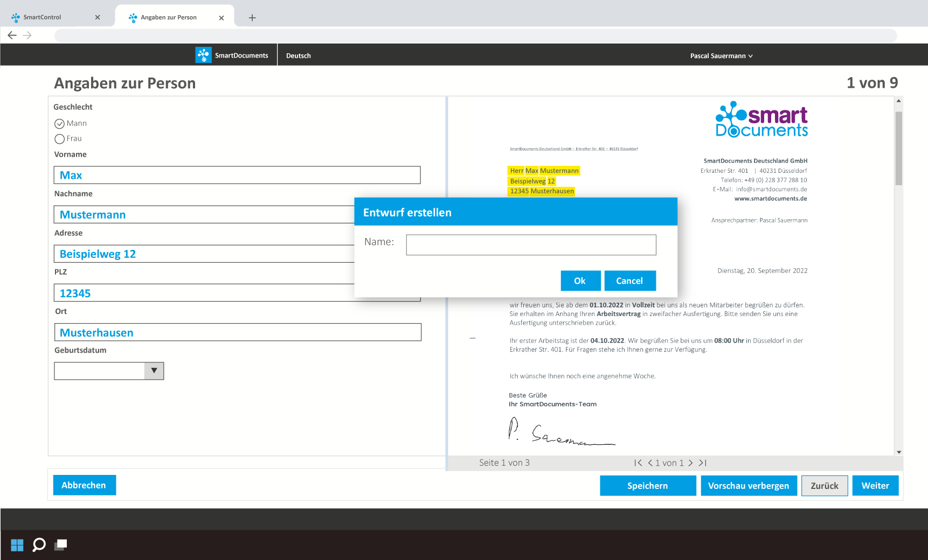Go to next preview page arrow

click(690, 463)
